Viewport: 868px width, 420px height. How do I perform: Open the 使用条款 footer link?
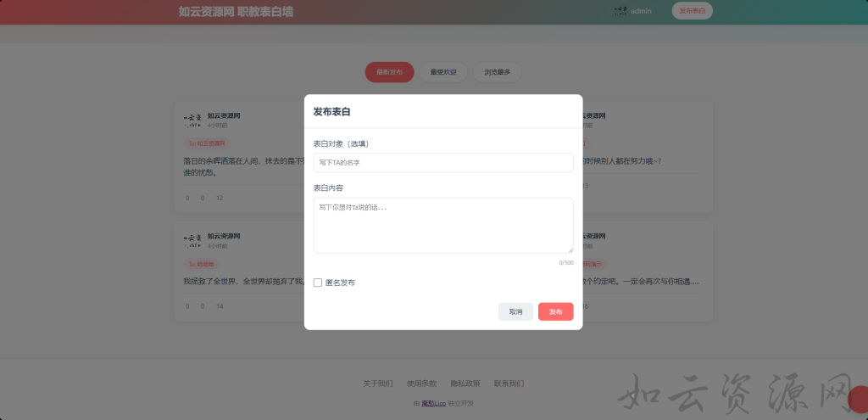[x=421, y=384]
